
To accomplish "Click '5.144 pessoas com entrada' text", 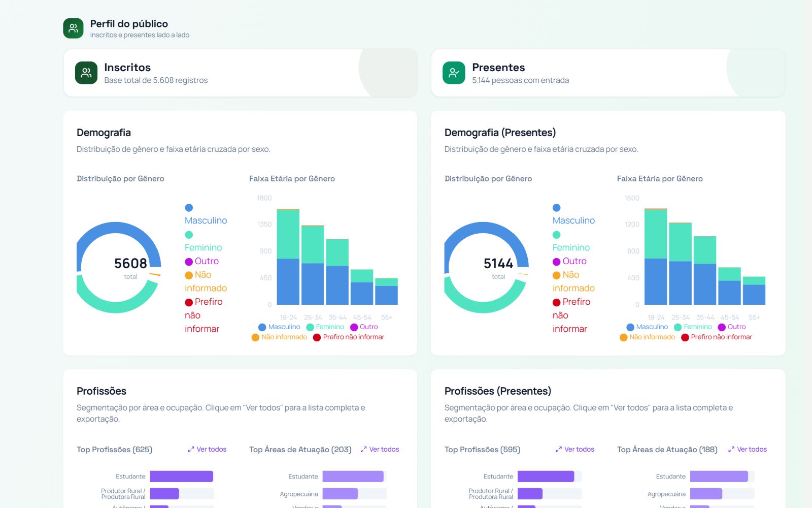I will pyautogui.click(x=520, y=80).
